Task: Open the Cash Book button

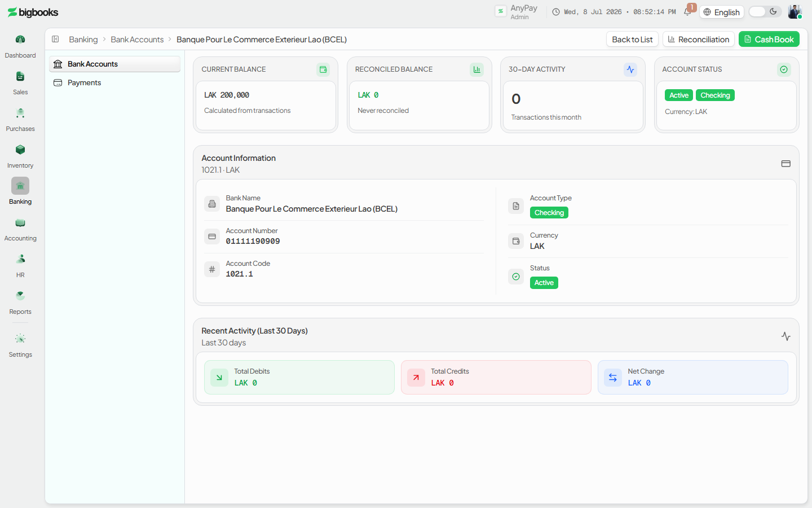Action: click(769, 39)
